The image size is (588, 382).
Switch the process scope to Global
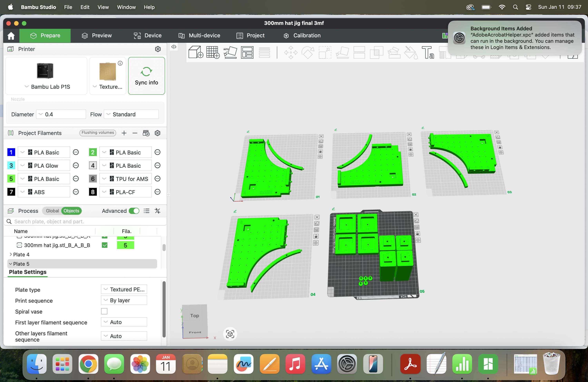tap(52, 211)
